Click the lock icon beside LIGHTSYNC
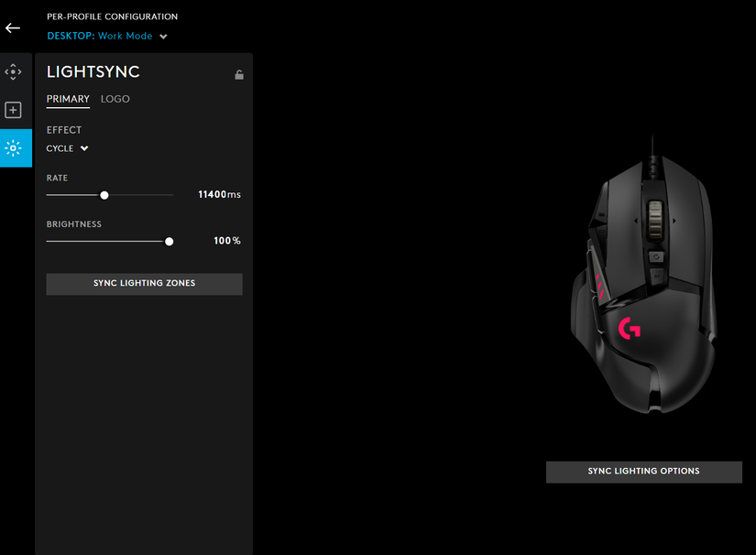Image resolution: width=756 pixels, height=555 pixels. tap(238, 74)
